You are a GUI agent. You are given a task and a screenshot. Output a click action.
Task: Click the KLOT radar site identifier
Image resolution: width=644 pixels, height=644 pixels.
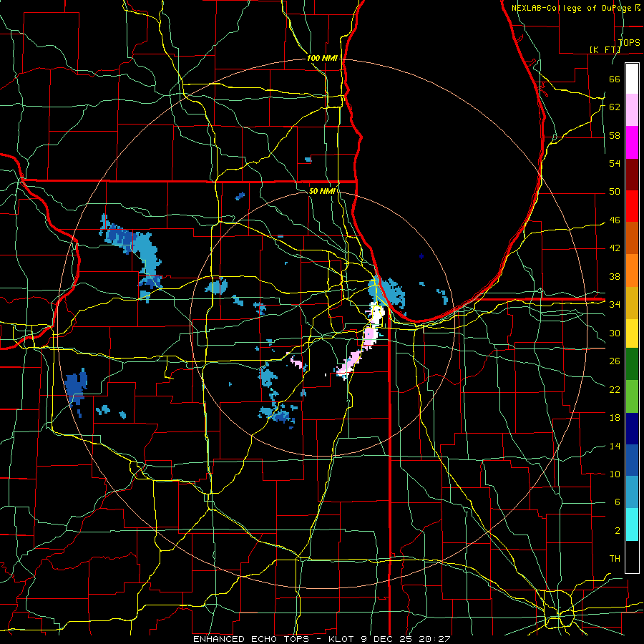click(341, 639)
